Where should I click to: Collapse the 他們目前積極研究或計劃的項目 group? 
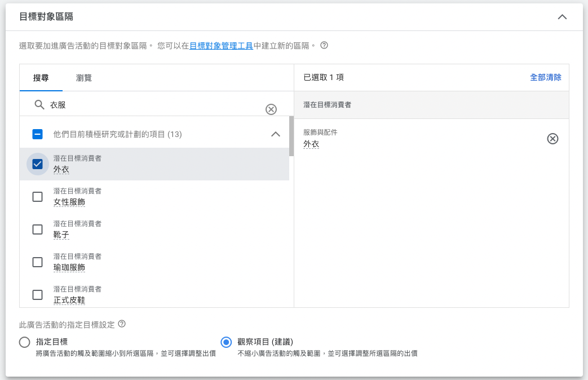275,134
